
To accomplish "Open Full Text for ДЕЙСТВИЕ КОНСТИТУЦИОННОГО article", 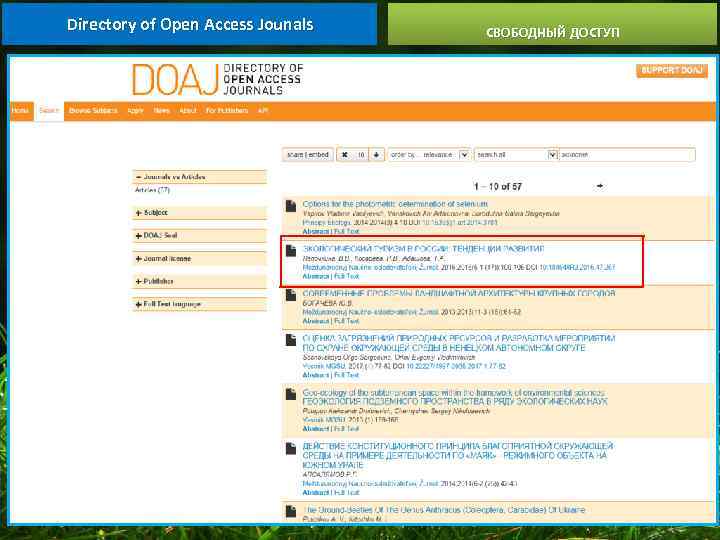I will point(347,492).
